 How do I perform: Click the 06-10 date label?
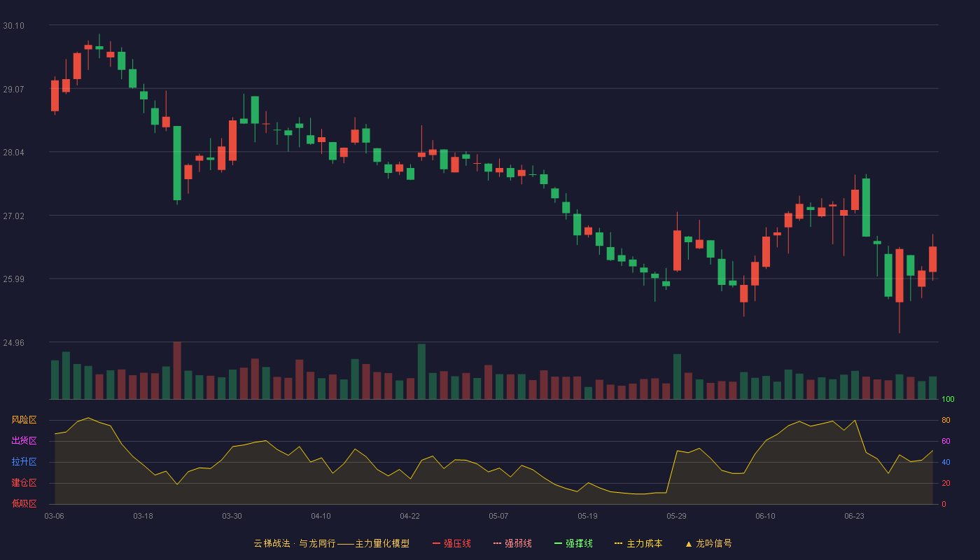pyautogui.click(x=765, y=516)
